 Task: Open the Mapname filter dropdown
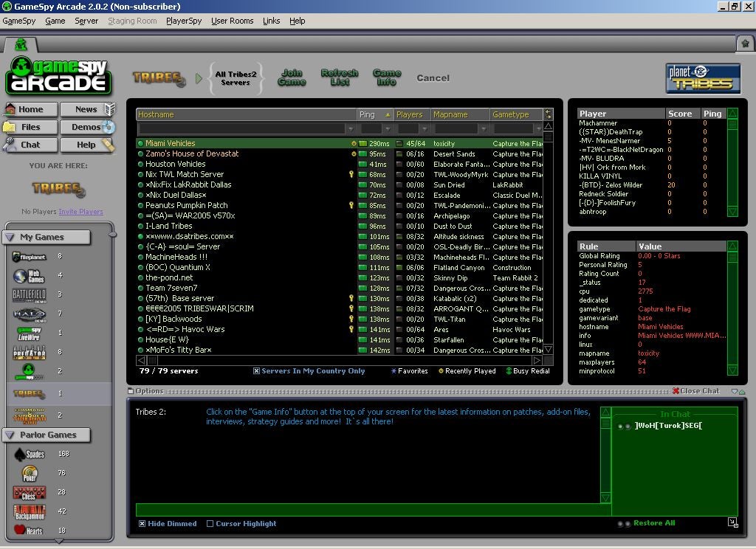483,128
